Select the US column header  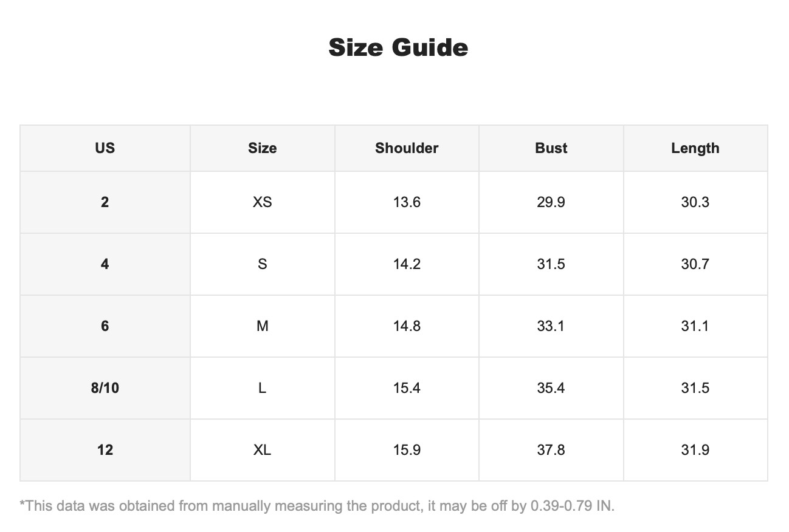pyautogui.click(x=105, y=148)
